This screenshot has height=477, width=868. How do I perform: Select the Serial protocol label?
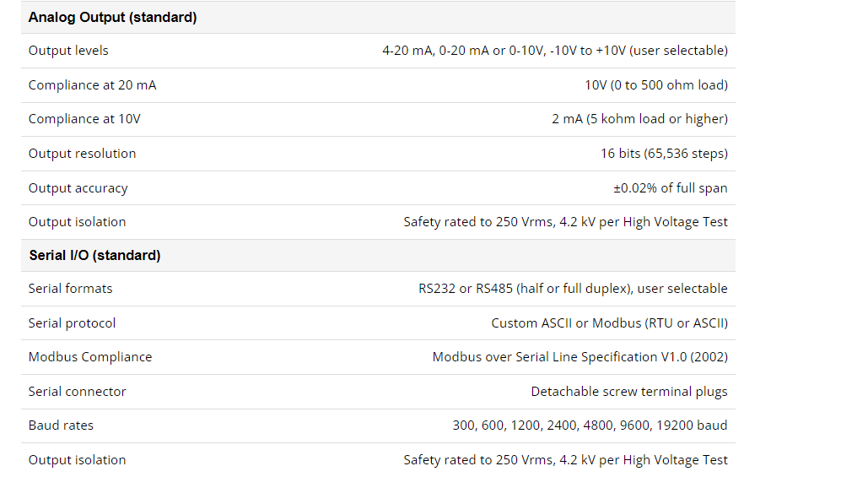pos(72,323)
